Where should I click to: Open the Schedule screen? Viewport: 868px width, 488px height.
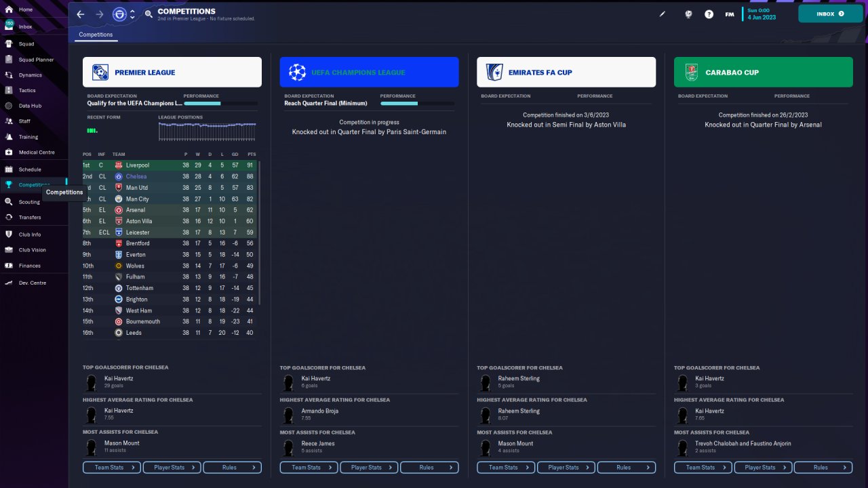tap(30, 169)
